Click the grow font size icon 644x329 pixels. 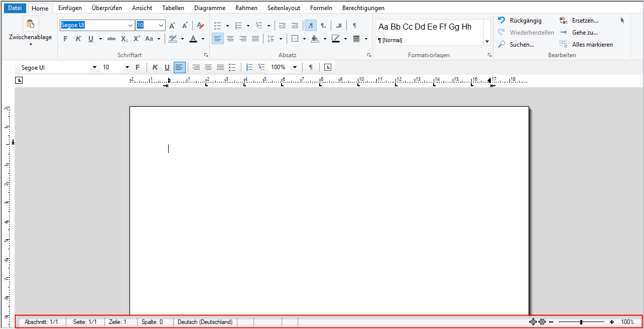[172, 26]
